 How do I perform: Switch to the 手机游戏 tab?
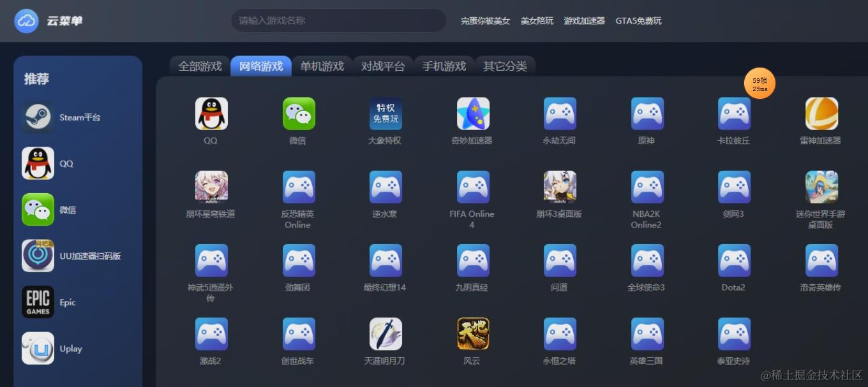coord(444,66)
